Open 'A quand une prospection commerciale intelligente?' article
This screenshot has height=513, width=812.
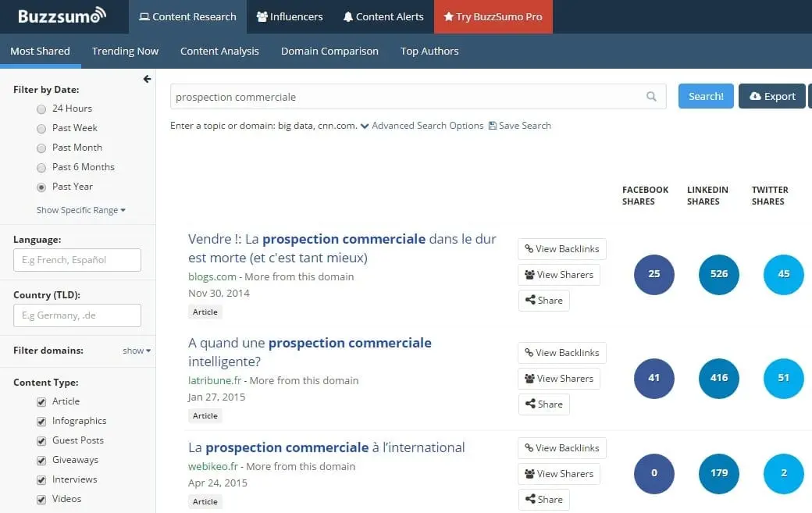tap(310, 352)
